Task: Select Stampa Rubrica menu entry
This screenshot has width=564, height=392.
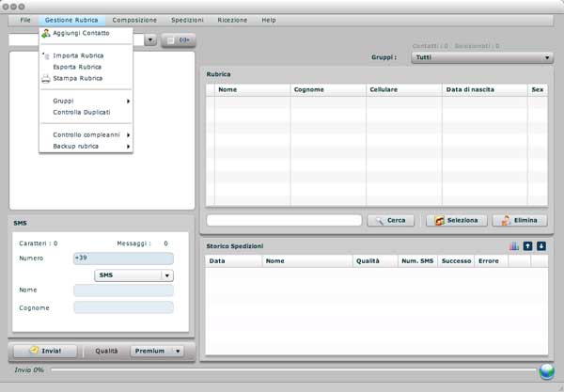Action: pos(77,78)
